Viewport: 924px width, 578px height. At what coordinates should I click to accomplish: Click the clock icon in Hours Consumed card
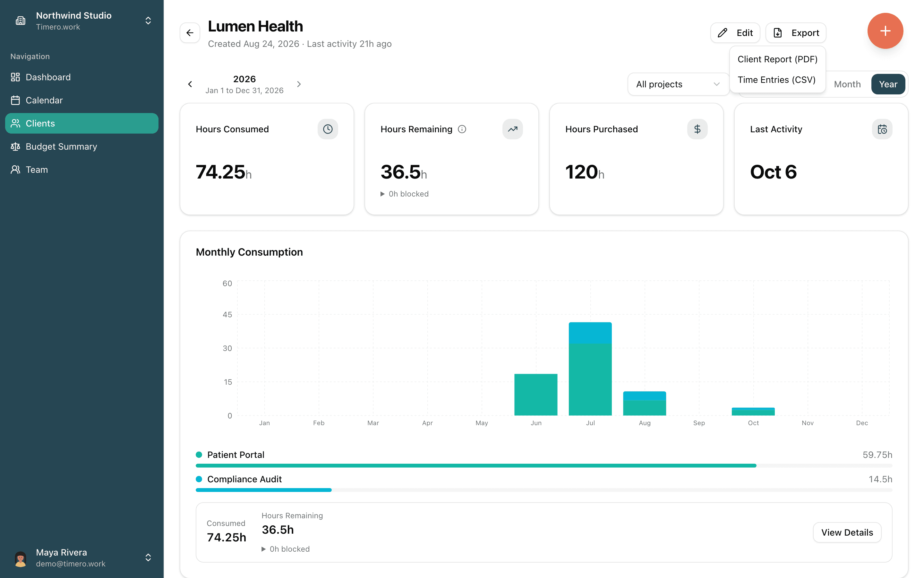[x=328, y=129]
